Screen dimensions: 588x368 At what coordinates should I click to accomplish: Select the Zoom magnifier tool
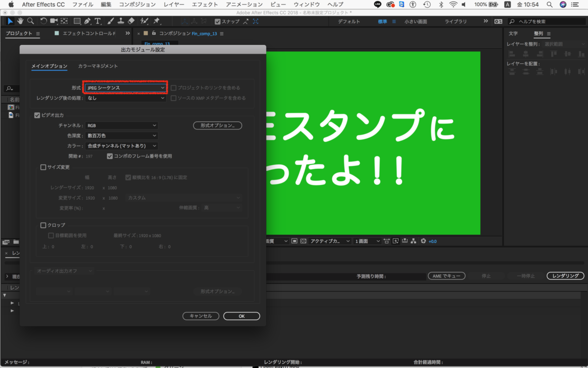tap(30, 21)
